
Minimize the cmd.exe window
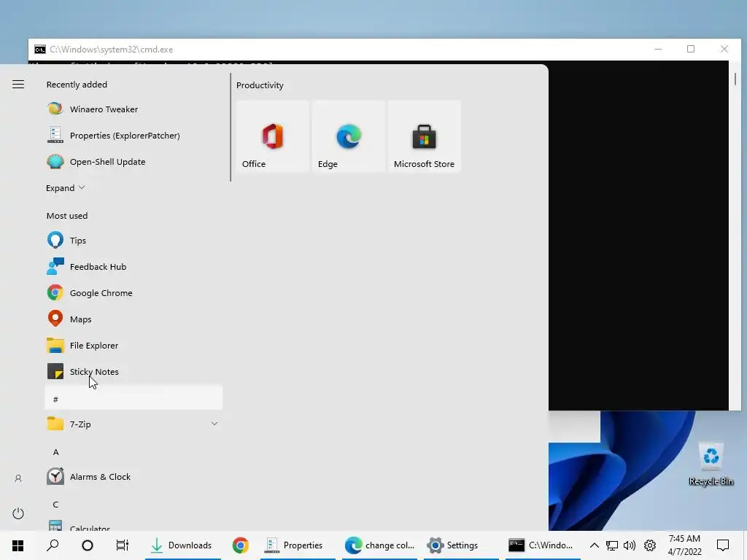pos(658,49)
